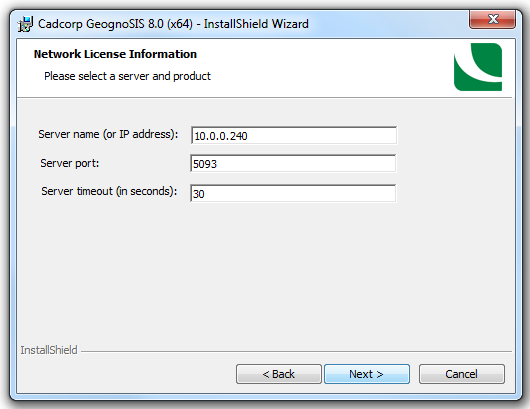This screenshot has height=409, width=530.
Task: Click 'Please select a server and product' text
Action: [x=127, y=76]
